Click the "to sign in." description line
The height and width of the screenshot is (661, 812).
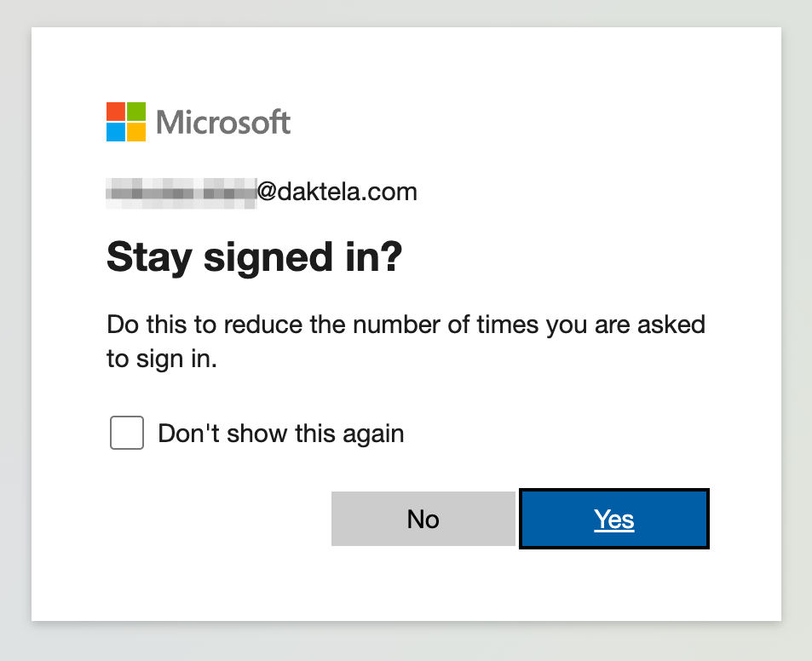[162, 359]
